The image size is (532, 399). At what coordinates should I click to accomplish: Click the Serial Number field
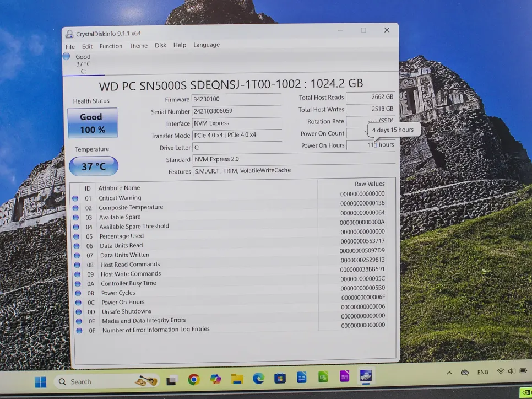point(237,111)
